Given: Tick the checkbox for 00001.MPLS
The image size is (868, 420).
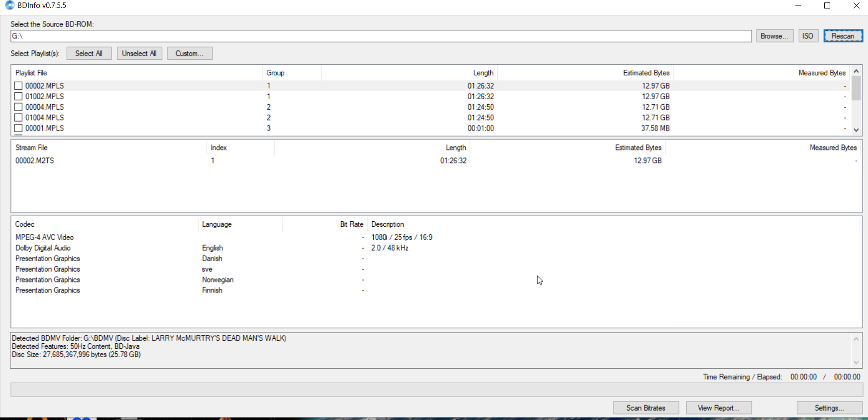Looking at the screenshot, I should point(18,128).
